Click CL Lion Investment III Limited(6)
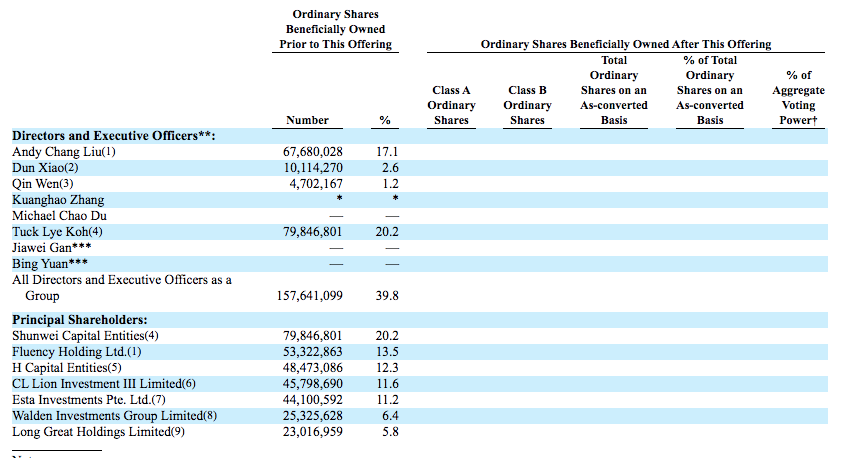Viewport: 841px width, 458px height. click(x=104, y=384)
